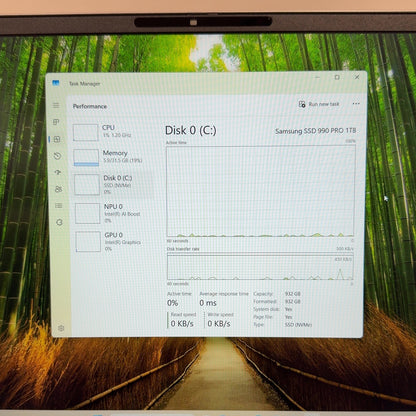
Task: Click the Average response time 0 ms value
Action: tap(208, 303)
